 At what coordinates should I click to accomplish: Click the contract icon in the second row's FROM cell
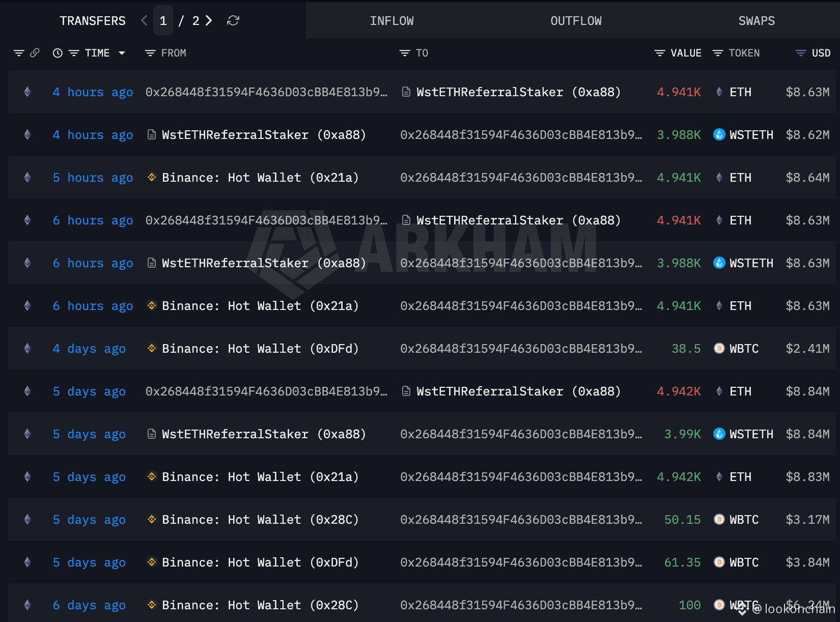coord(151,135)
